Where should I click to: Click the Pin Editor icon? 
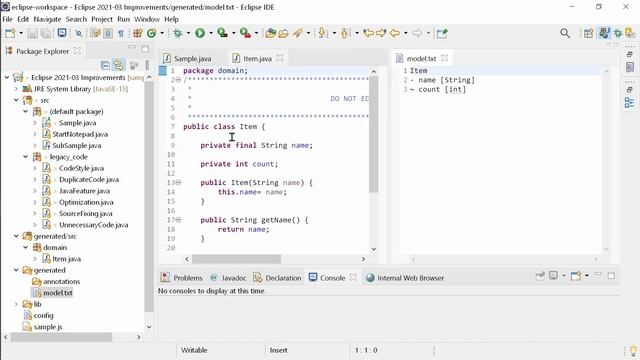(x=442, y=33)
